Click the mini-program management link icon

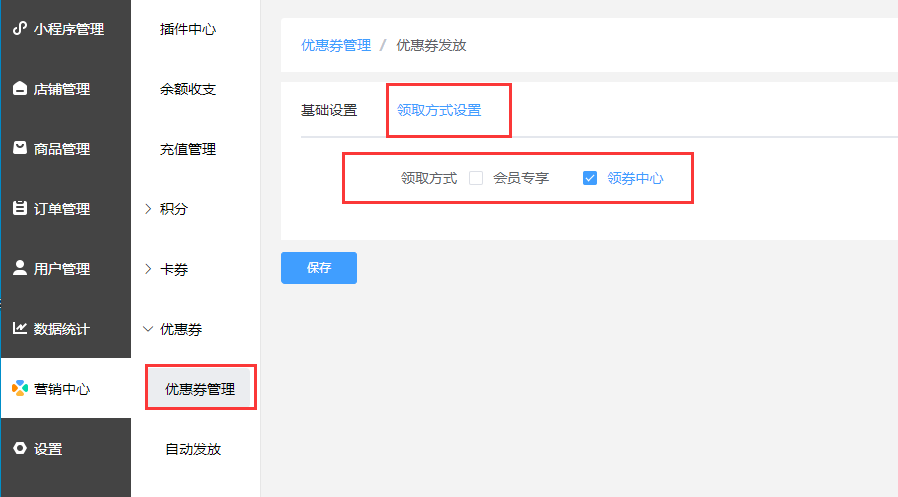[x=20, y=28]
